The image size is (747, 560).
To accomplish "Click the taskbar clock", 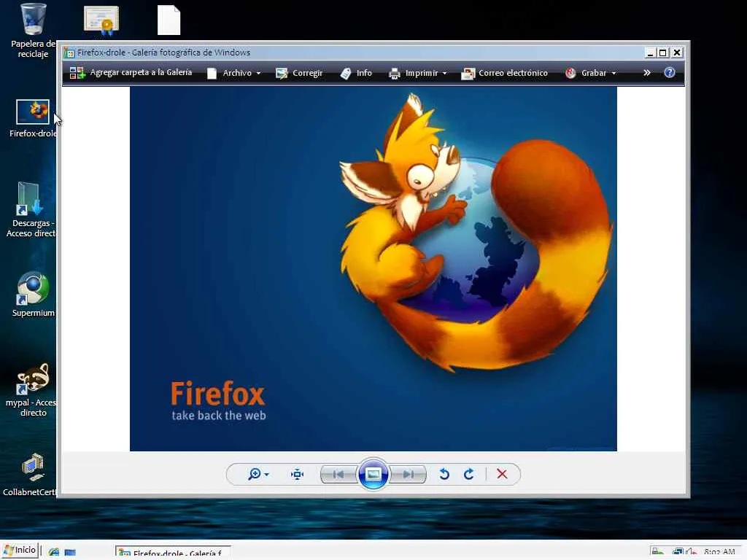I will [x=719, y=553].
